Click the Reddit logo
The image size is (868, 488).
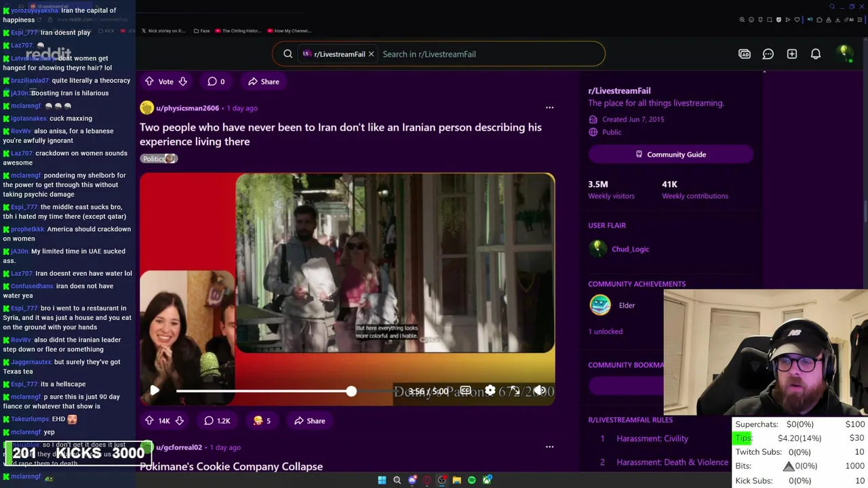(x=48, y=54)
